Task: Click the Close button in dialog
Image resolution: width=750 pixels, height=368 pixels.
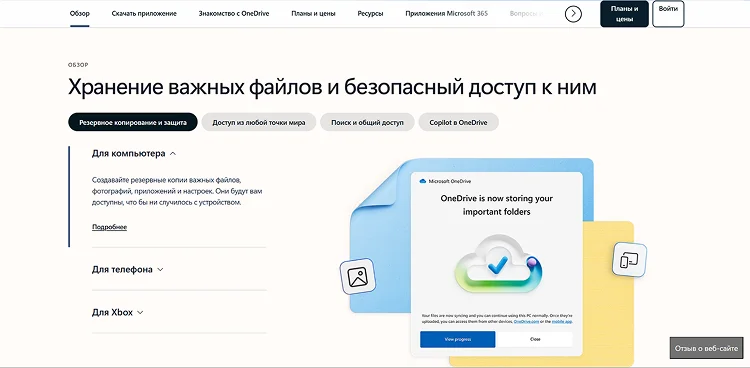Action: (x=535, y=339)
